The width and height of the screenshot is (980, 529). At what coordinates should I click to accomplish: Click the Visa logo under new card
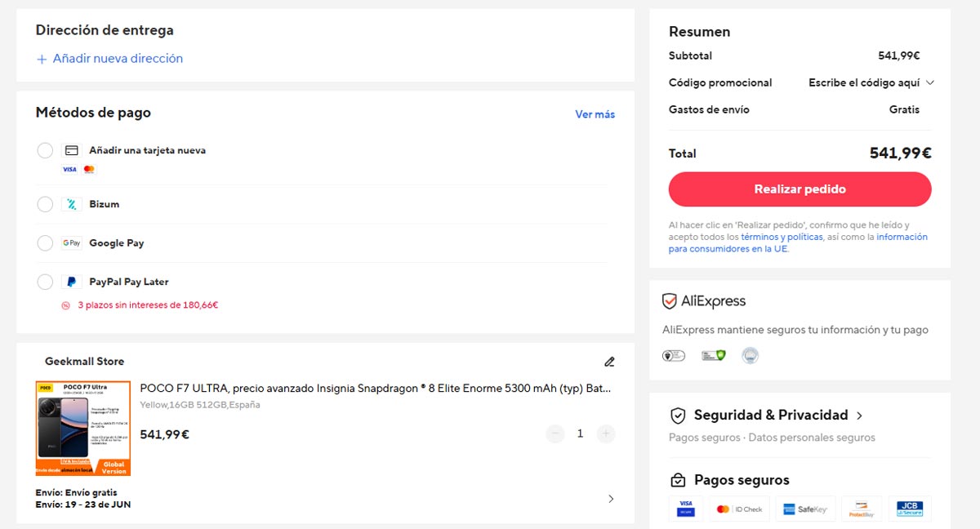tap(69, 169)
